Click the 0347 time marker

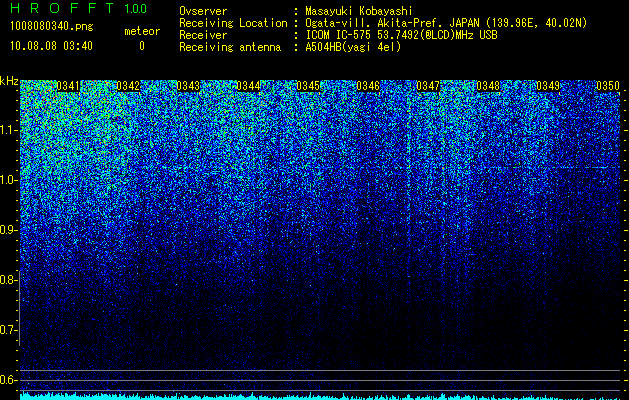click(428, 86)
